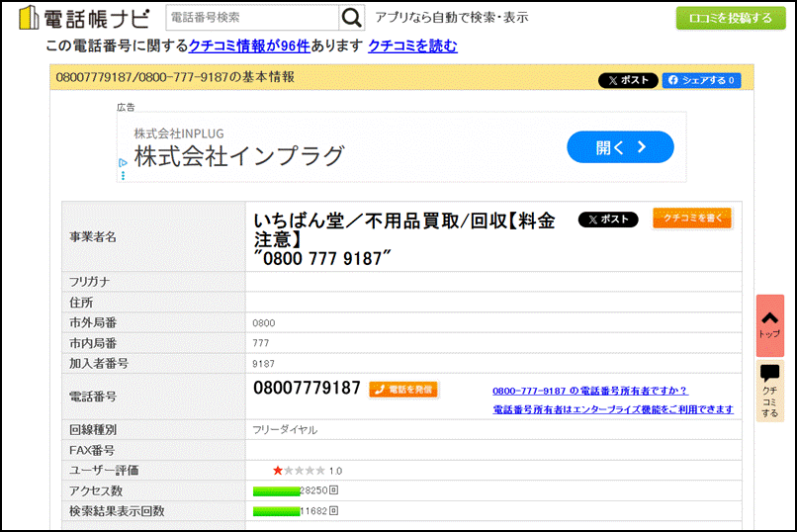
Task: Click the orange 電話を発信 call button
Action: (403, 390)
